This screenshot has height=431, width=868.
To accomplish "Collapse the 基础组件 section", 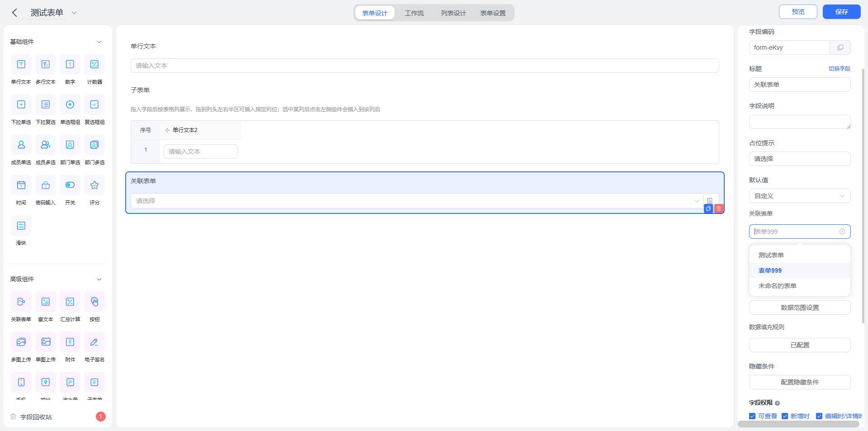I will (x=99, y=42).
